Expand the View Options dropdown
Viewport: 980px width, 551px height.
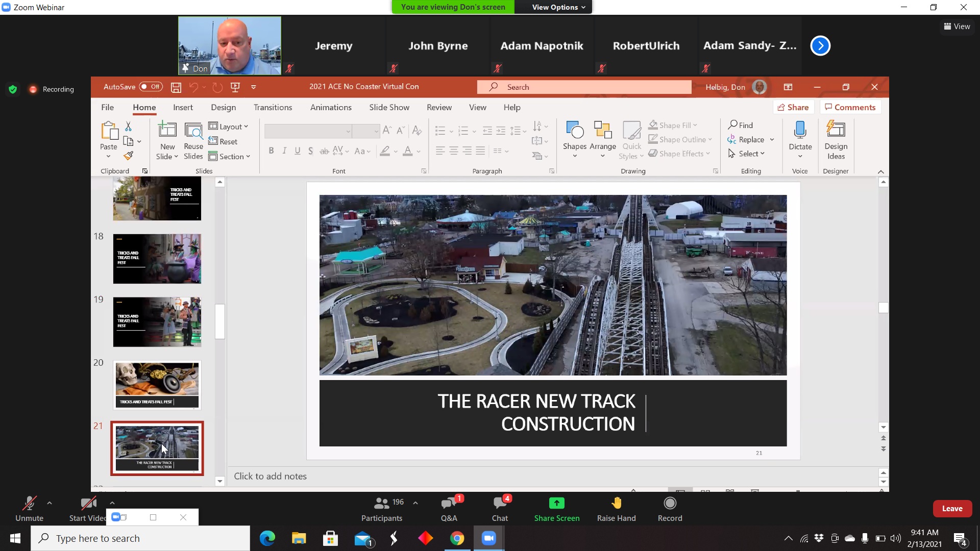[558, 7]
